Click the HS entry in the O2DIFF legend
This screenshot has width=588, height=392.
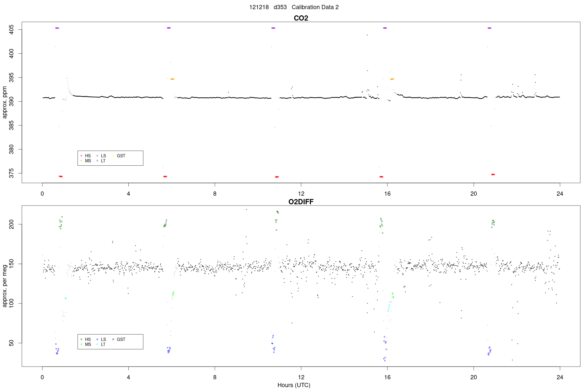[x=86, y=339]
